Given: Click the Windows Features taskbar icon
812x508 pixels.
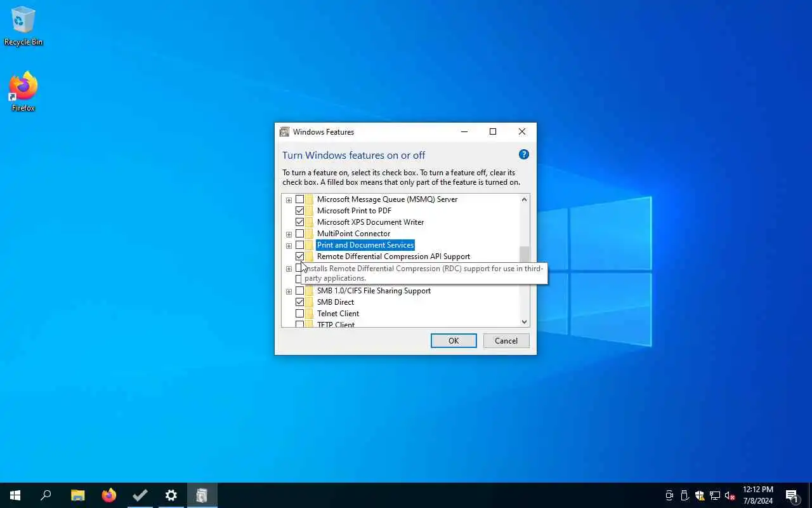Looking at the screenshot, I should (x=202, y=495).
